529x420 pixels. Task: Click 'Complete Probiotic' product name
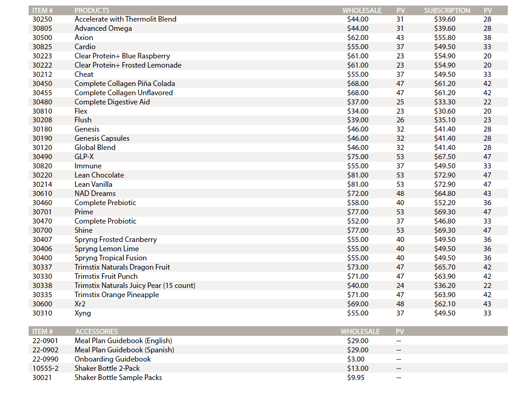105,221
